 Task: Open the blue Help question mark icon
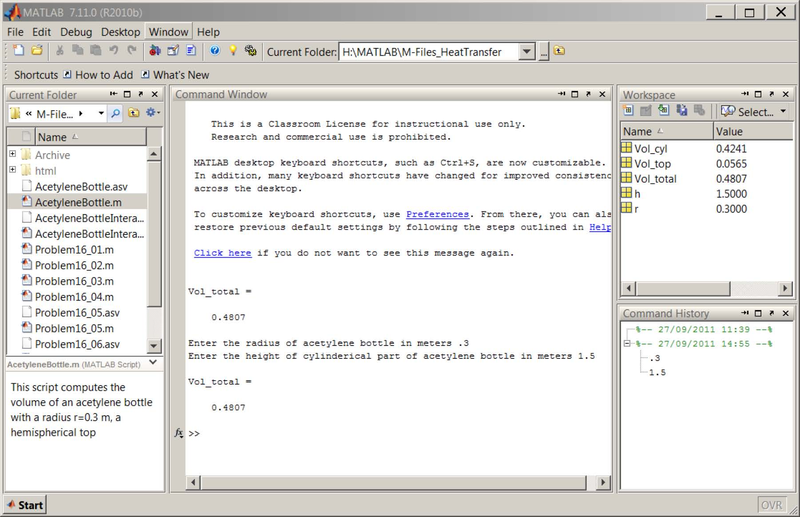click(215, 51)
